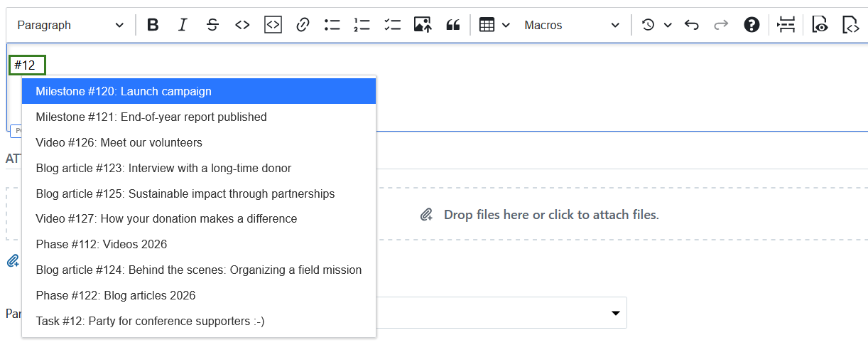
Task: Open the formatting help
Action: click(752, 25)
